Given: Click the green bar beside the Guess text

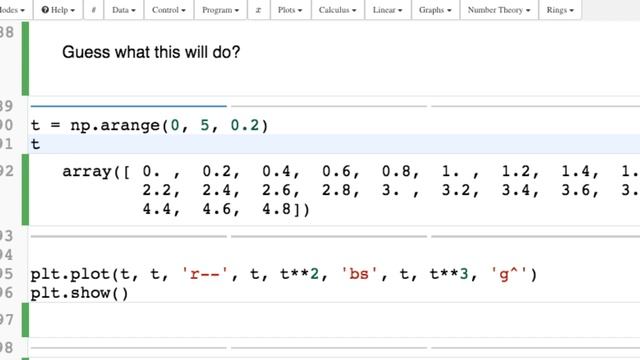Looking at the screenshot, I should coord(25,59).
